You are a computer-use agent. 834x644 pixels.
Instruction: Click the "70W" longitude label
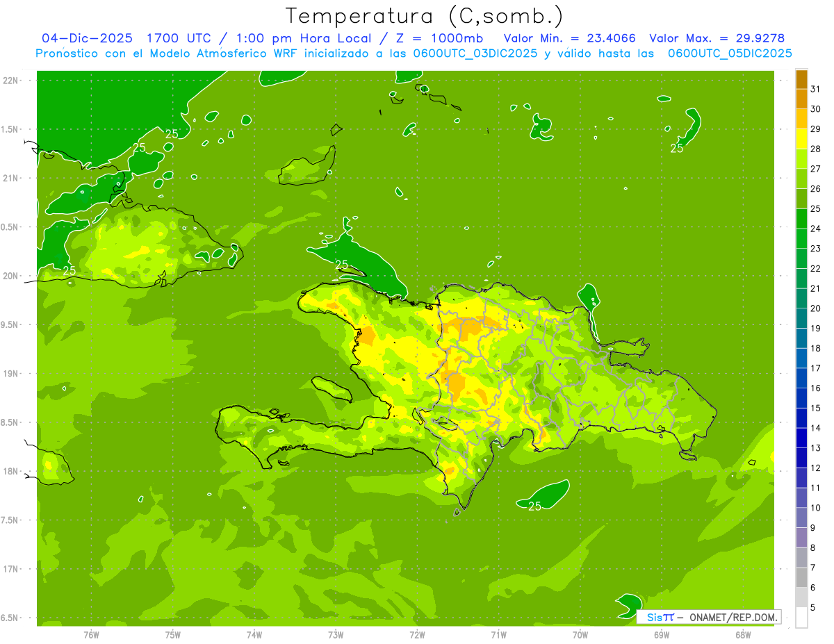click(580, 634)
